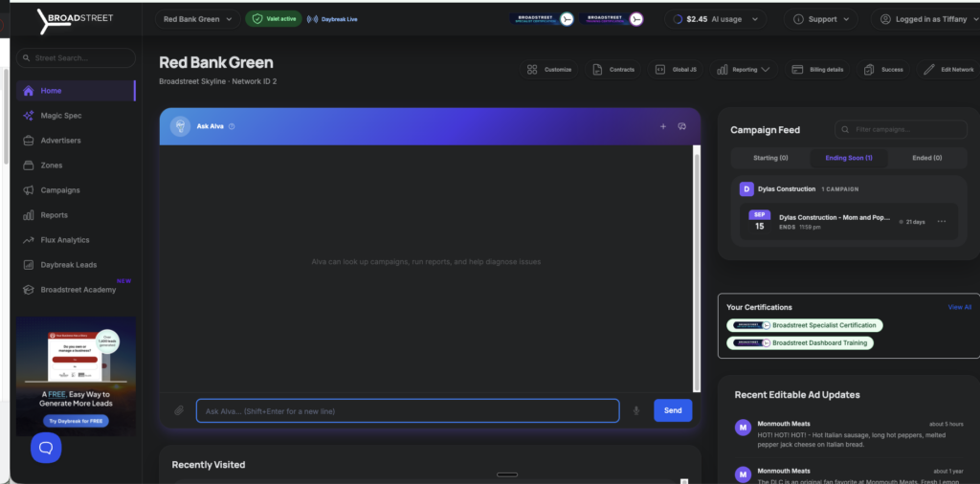The image size is (980, 484).
Task: Click the Dylas Construction D avatar
Action: (746, 188)
